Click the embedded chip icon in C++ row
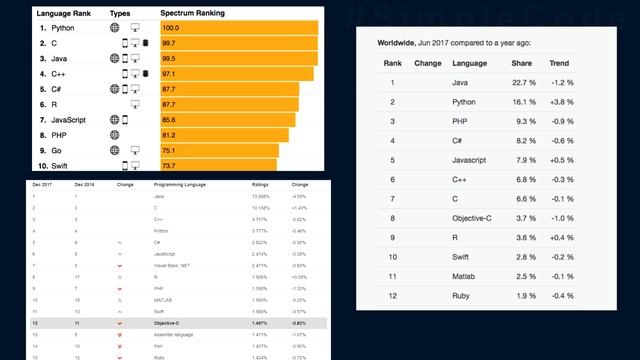The width and height of the screenshot is (640, 360). [x=145, y=73]
